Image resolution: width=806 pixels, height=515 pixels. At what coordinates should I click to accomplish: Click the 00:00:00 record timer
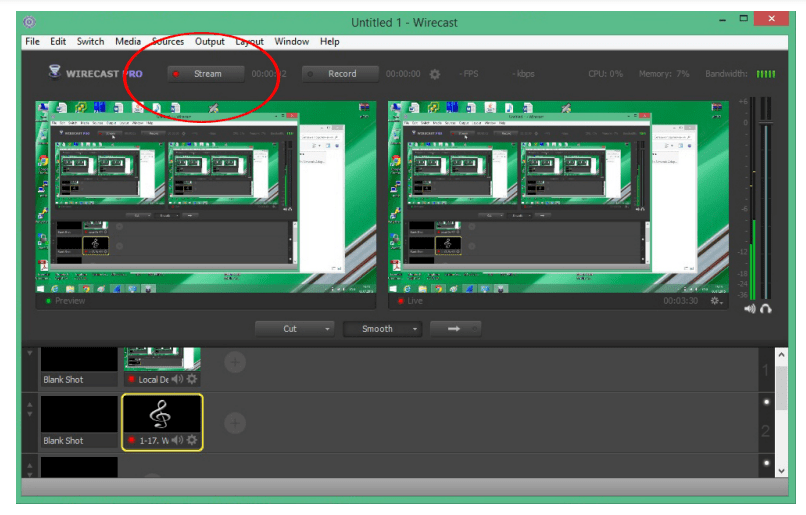[403, 74]
